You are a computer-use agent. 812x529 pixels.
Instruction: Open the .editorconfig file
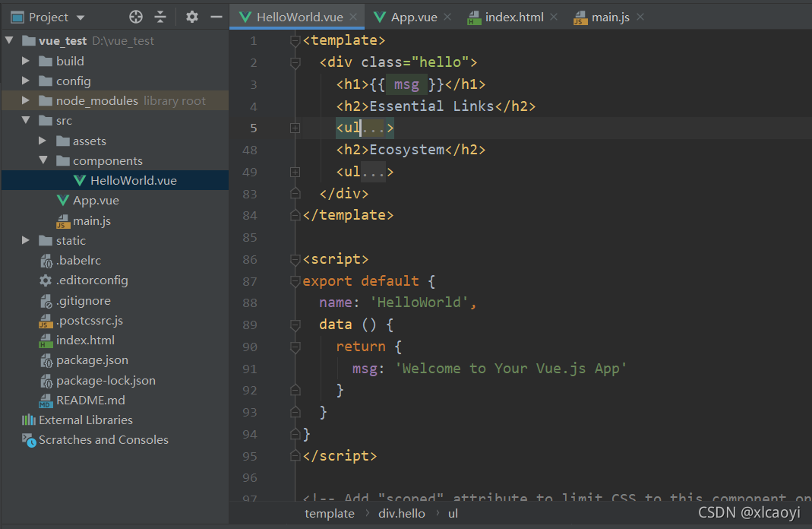coord(92,280)
